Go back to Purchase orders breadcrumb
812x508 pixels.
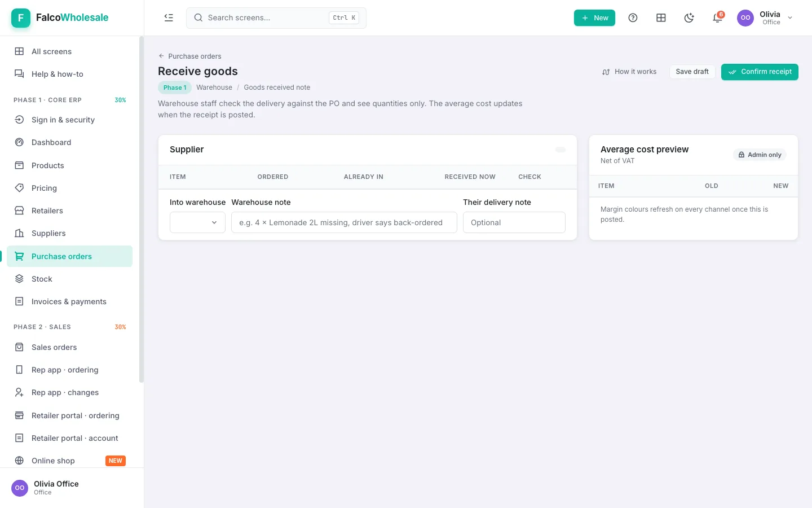click(190, 56)
